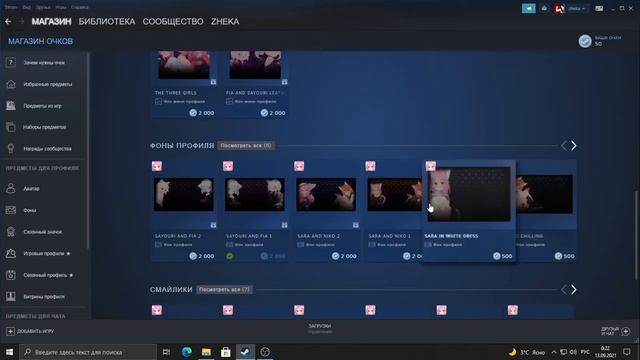The image size is (640, 360).
Task: Go back with the left arrow
Action: (x=8, y=21)
